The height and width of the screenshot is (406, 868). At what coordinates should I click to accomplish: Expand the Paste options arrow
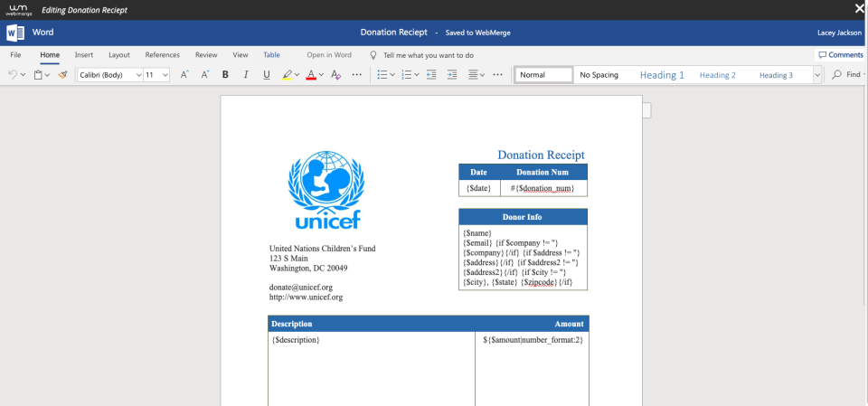[48, 75]
